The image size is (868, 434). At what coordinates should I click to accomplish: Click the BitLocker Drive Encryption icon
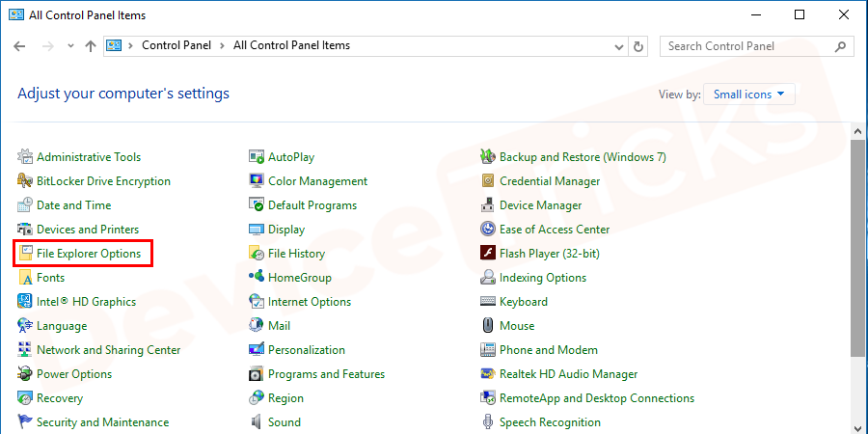pos(25,181)
